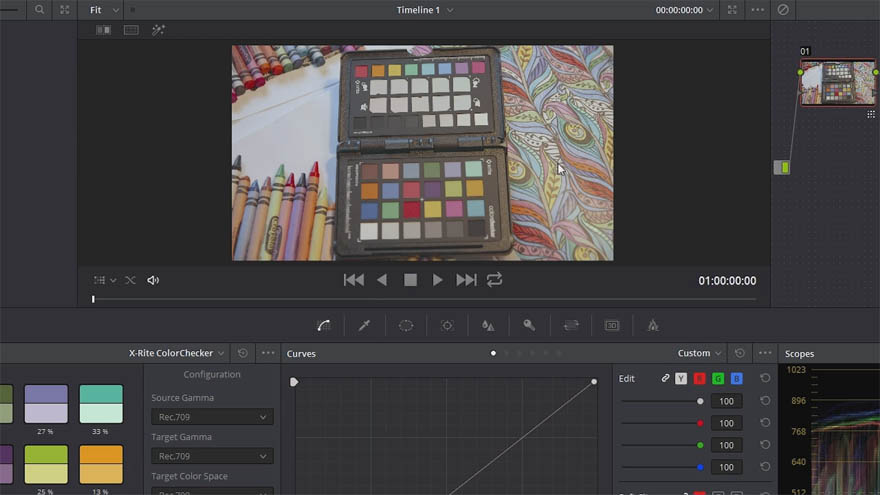Open Curves palette options dots menu
The width and height of the screenshot is (880, 495).
pyautogui.click(x=765, y=353)
